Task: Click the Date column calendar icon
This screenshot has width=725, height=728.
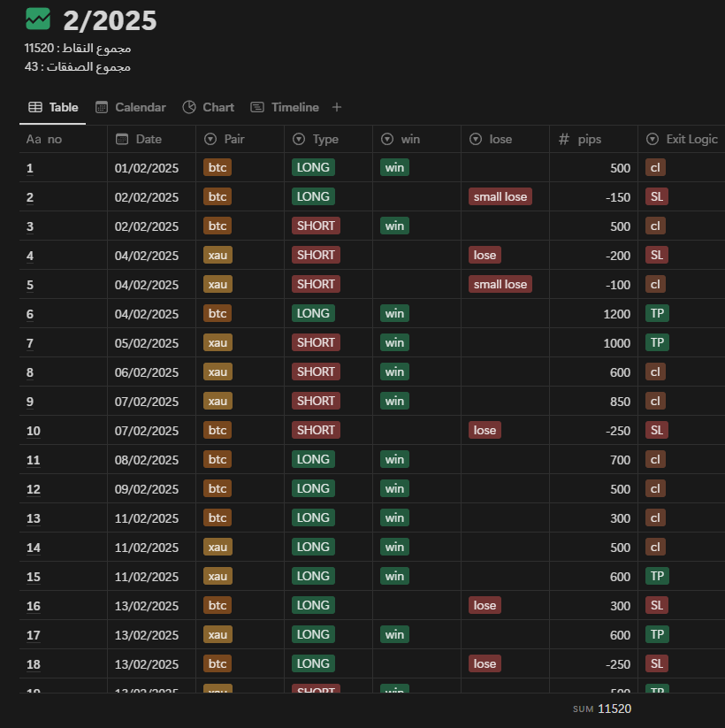Action: tap(122, 139)
